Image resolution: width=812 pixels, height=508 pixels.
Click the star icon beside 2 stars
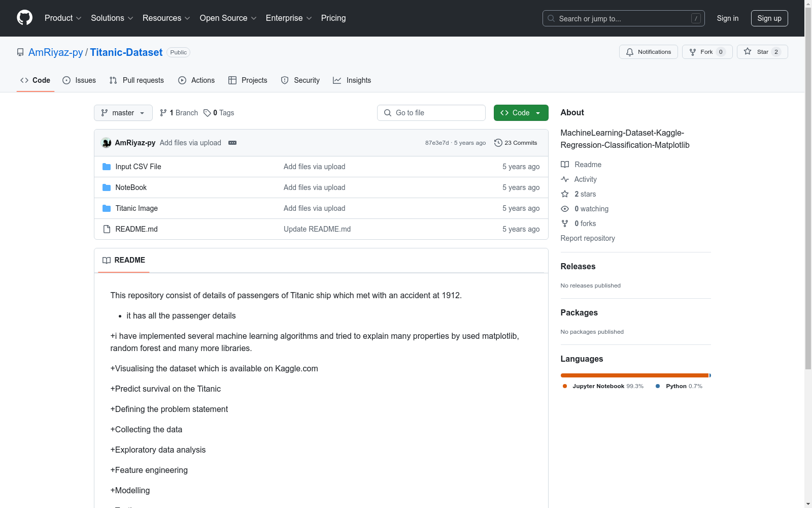point(565,194)
